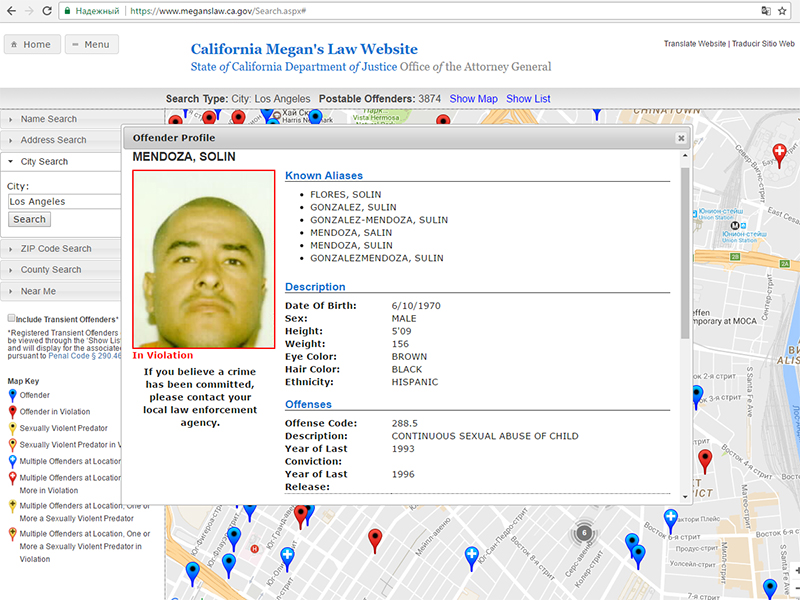
Task: Click the gray cluster marker labeled 6
Action: pyautogui.click(x=584, y=533)
